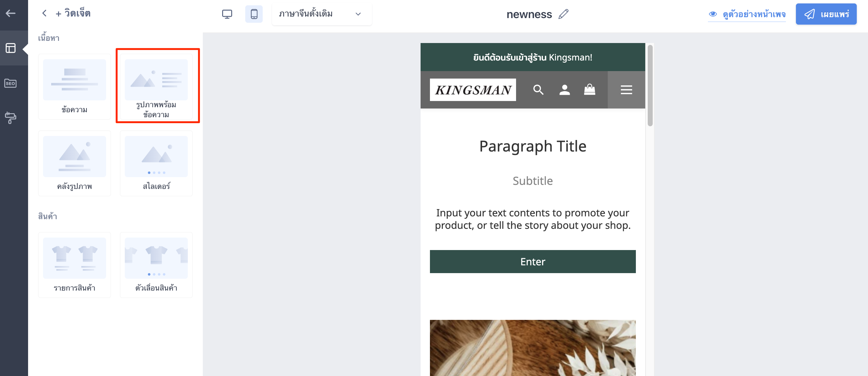Screen dimensions: 868x376
Task: Click the welcome announcement banner
Action: [x=533, y=57]
